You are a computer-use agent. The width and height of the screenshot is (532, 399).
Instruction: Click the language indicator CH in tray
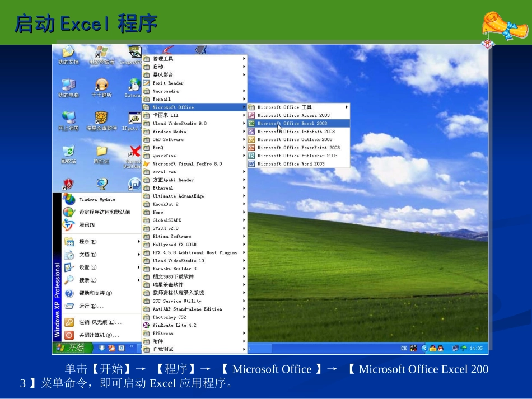pos(404,348)
